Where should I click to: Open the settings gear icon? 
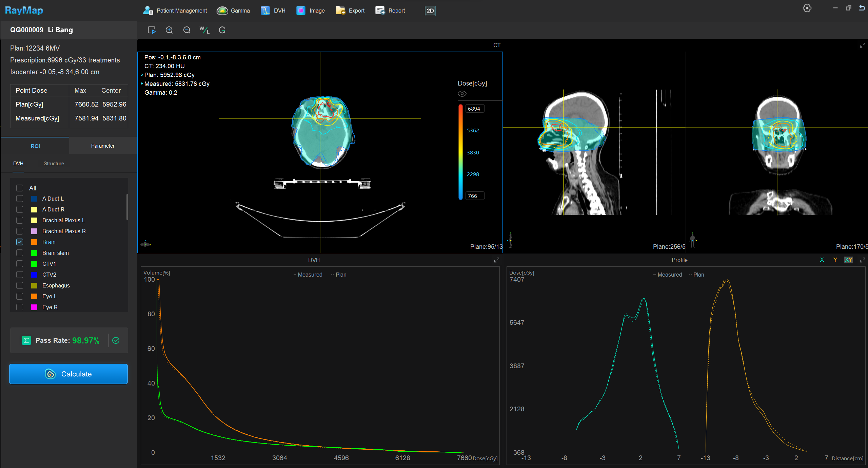(x=807, y=8)
